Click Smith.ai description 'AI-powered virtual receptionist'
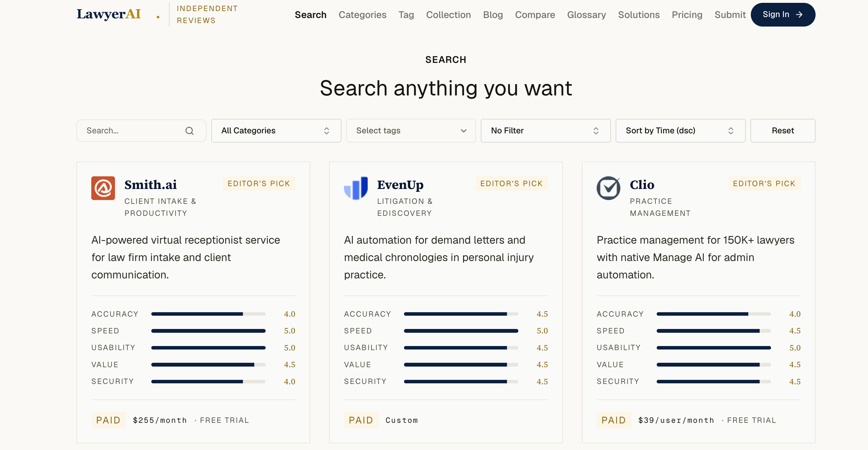Viewport: 868px width, 450px height. [186, 258]
